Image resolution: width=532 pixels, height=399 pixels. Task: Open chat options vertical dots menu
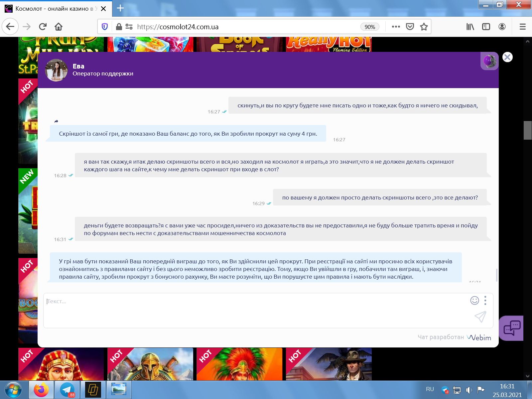point(485,301)
